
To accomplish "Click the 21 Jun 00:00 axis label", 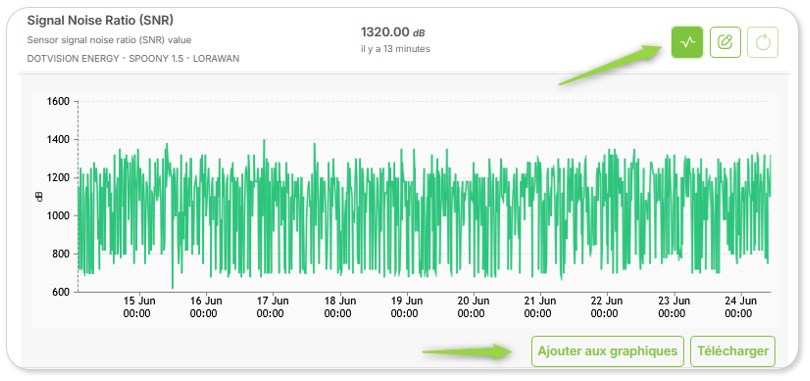I will coord(540,307).
